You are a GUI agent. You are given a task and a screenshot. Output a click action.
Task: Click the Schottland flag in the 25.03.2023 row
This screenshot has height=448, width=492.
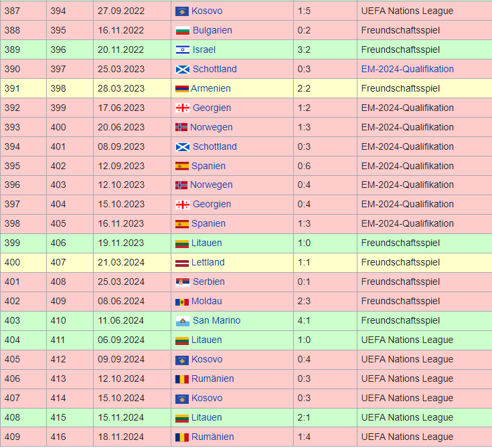point(182,70)
